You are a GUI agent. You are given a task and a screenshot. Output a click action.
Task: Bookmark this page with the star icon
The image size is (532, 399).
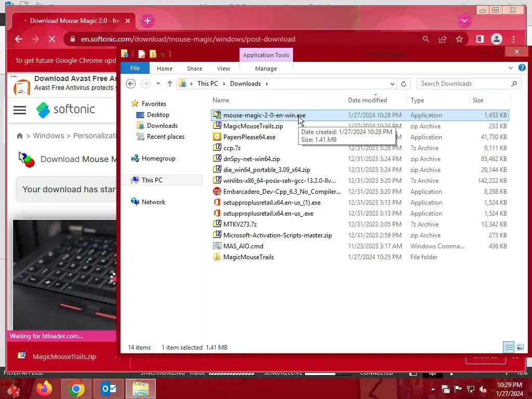[459, 39]
